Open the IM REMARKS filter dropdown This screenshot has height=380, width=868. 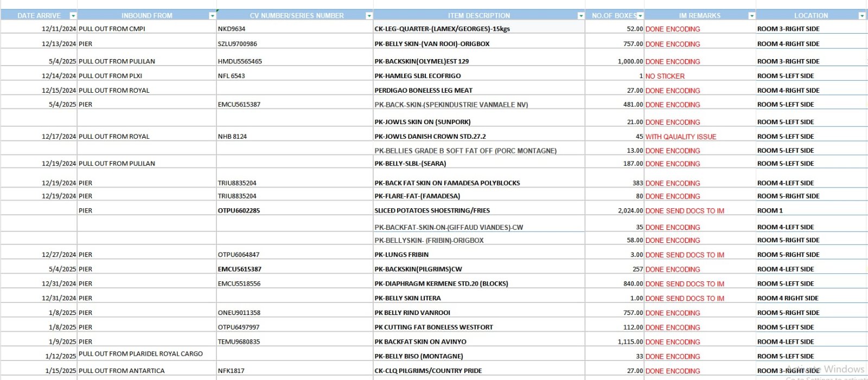[751, 16]
